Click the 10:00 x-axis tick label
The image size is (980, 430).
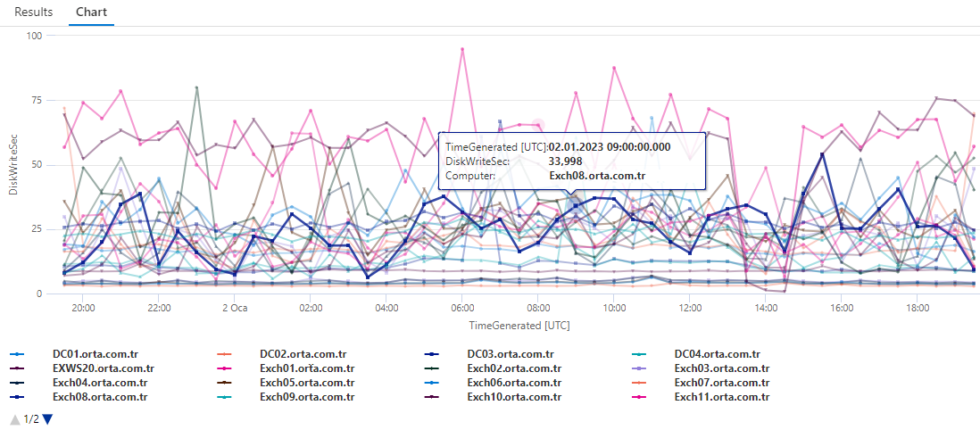point(614,308)
